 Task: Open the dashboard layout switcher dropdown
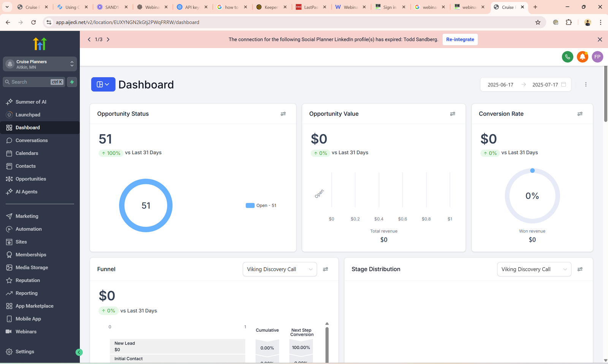(x=103, y=84)
